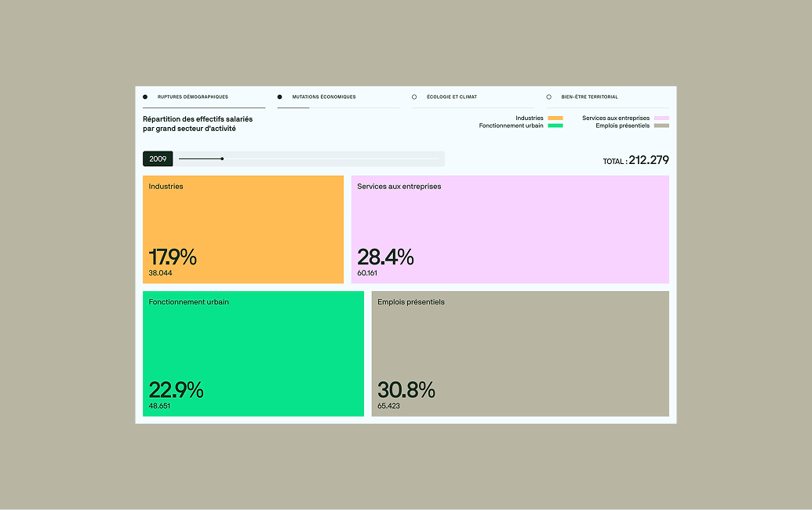
Task: Select the filled dot beside Mutations Économiques
Action: coord(279,97)
